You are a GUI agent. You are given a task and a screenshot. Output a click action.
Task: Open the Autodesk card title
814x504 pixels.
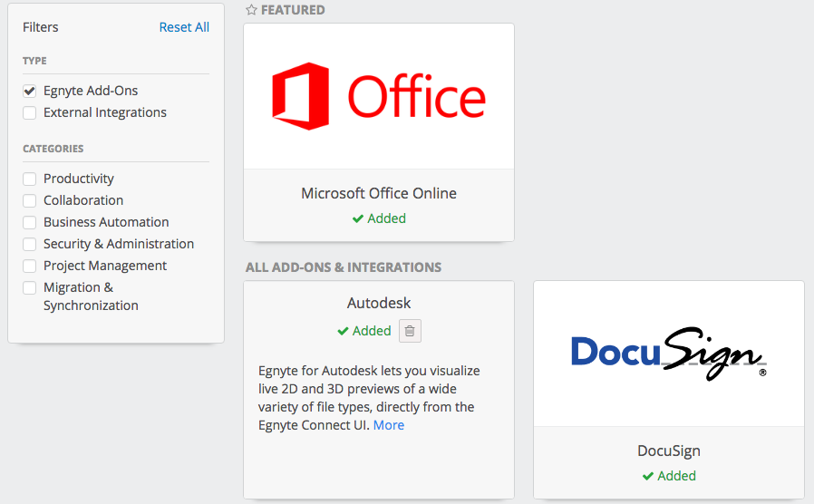pos(379,303)
